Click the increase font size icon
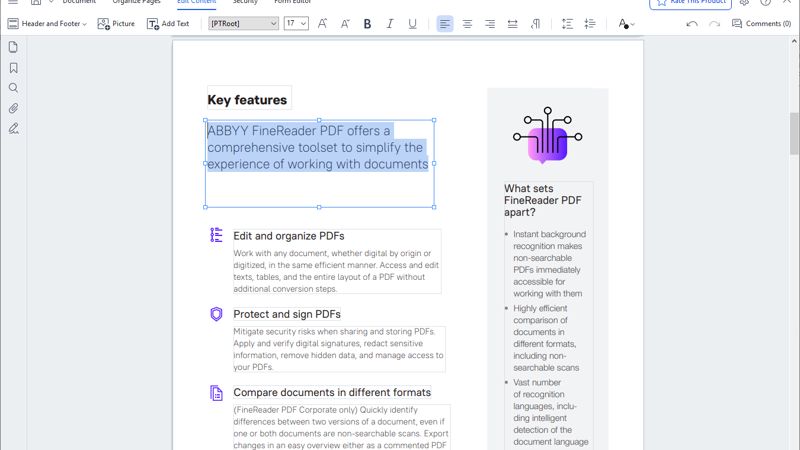 [322, 23]
